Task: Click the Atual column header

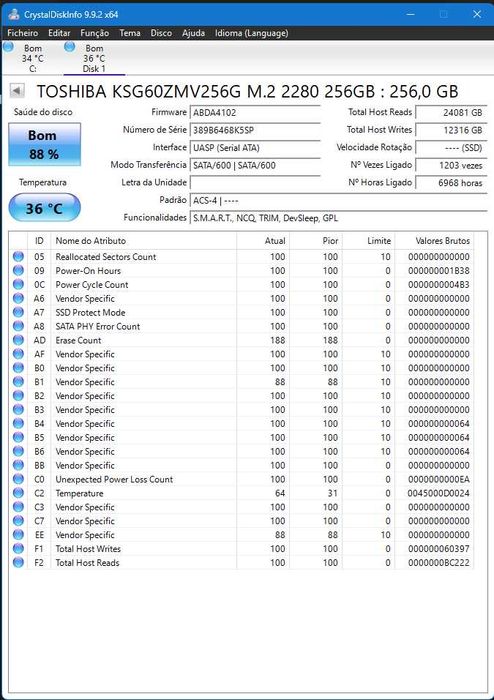Action: [263, 241]
